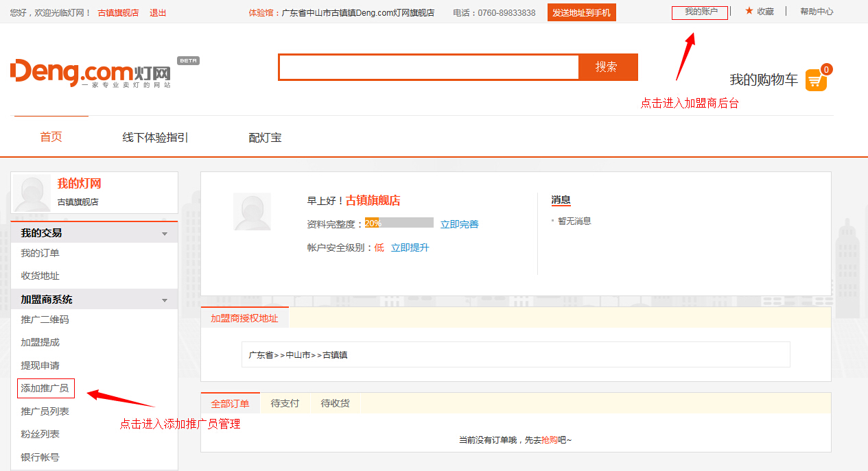Click the 立即提升 security link

410,247
